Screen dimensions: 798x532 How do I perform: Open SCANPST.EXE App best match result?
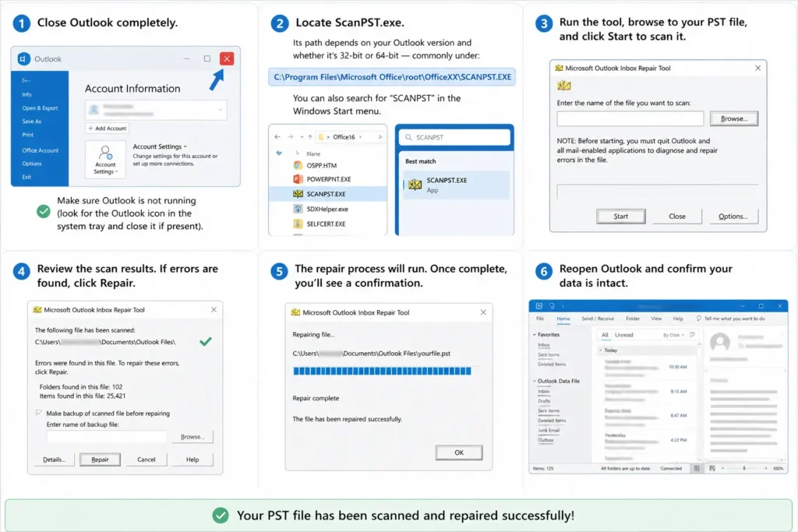(456, 185)
